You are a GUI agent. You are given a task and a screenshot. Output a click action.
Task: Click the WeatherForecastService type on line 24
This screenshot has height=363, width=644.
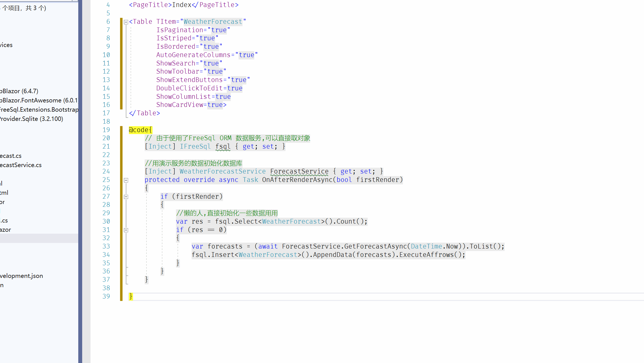223,171
